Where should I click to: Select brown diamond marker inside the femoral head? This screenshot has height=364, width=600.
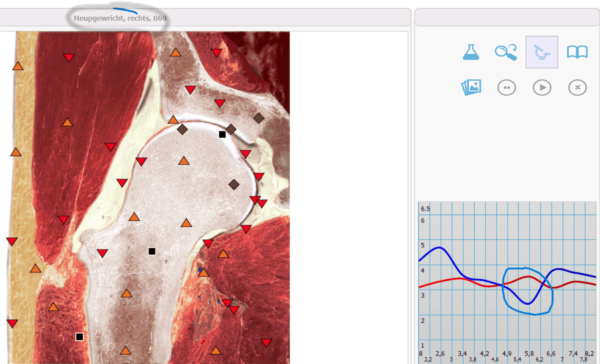click(x=234, y=185)
